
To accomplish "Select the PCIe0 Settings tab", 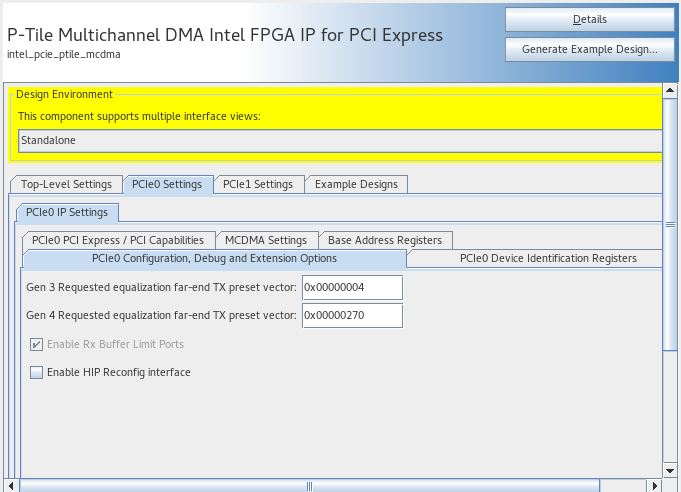I will coord(167,184).
